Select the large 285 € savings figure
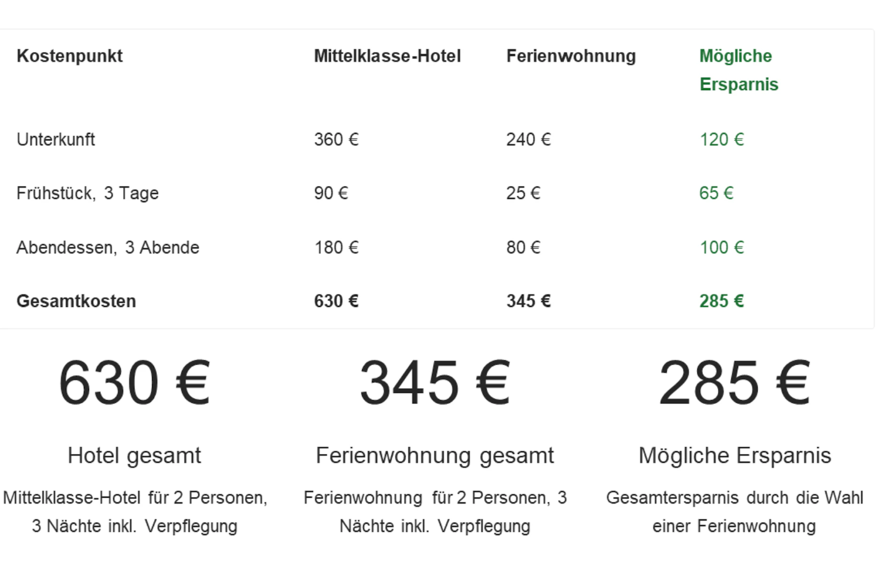Image resolution: width=882 pixels, height=588 pixels. click(x=735, y=382)
